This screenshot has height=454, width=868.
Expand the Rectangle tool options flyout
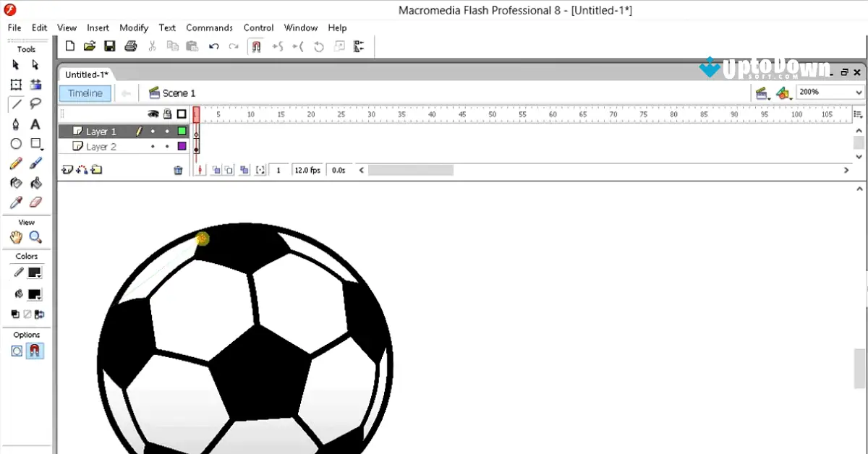coord(41,148)
